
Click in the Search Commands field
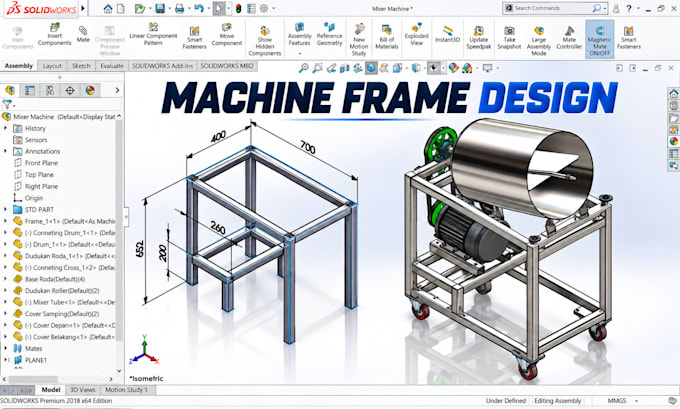click(x=553, y=8)
